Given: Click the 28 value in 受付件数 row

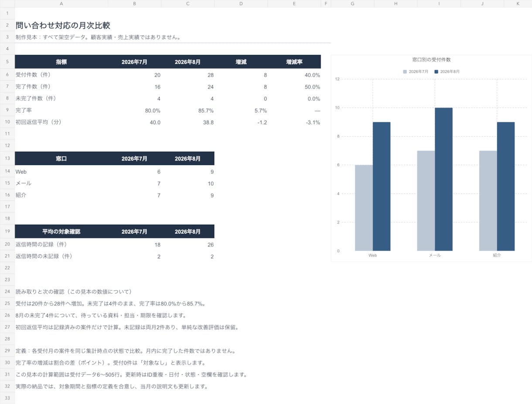Looking at the screenshot, I should coord(210,75).
